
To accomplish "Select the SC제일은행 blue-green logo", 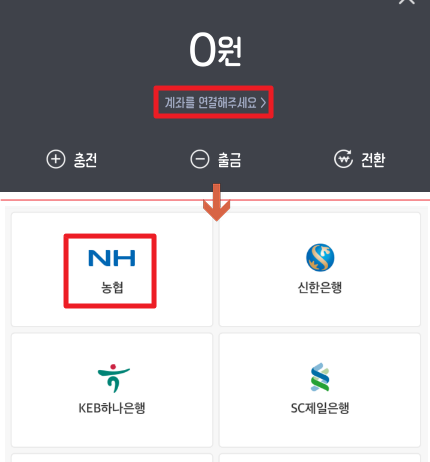I will coord(320,377).
